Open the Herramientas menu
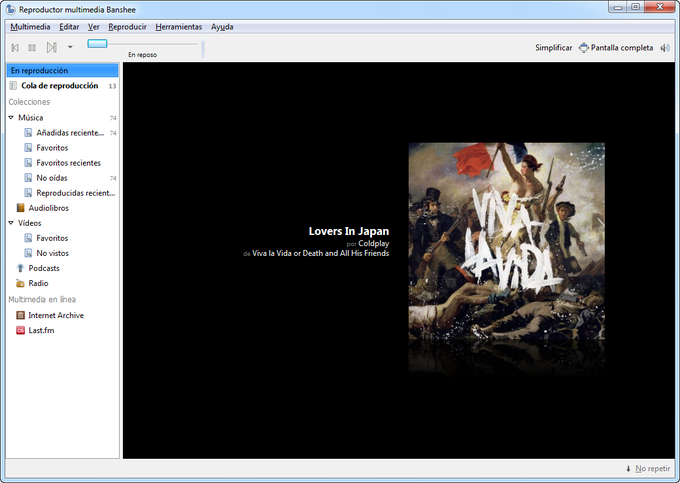The height and width of the screenshot is (483, 680). (x=179, y=27)
